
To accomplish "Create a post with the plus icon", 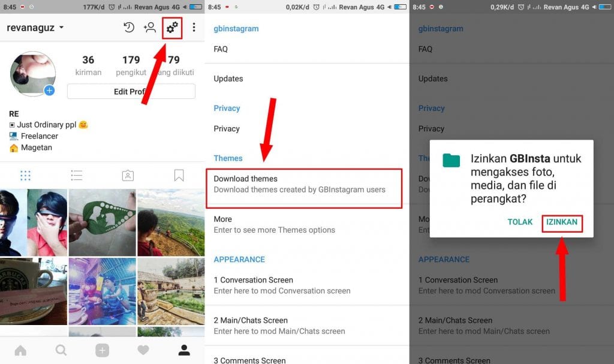I will tap(102, 350).
